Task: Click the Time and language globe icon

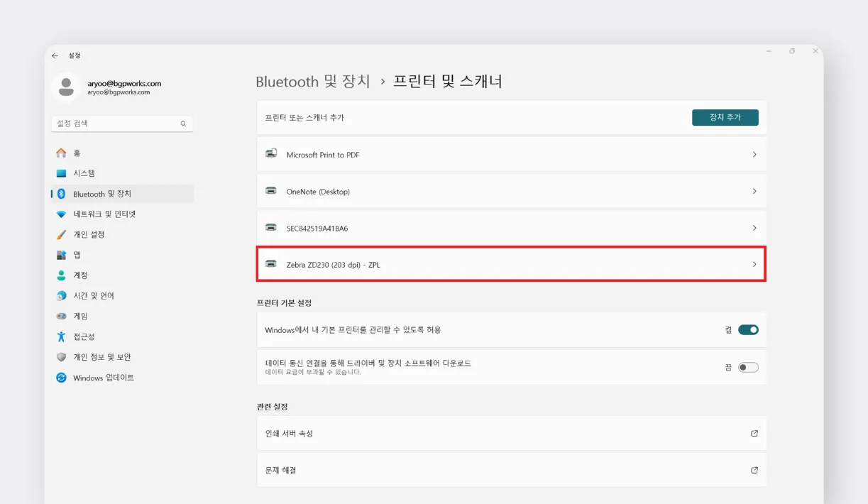Action: pyautogui.click(x=61, y=295)
